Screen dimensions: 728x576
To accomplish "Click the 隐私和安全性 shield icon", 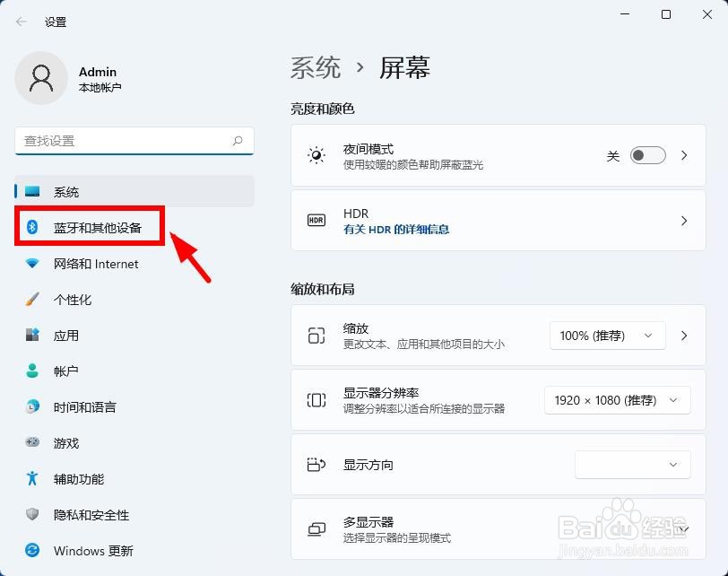I will tap(32, 514).
